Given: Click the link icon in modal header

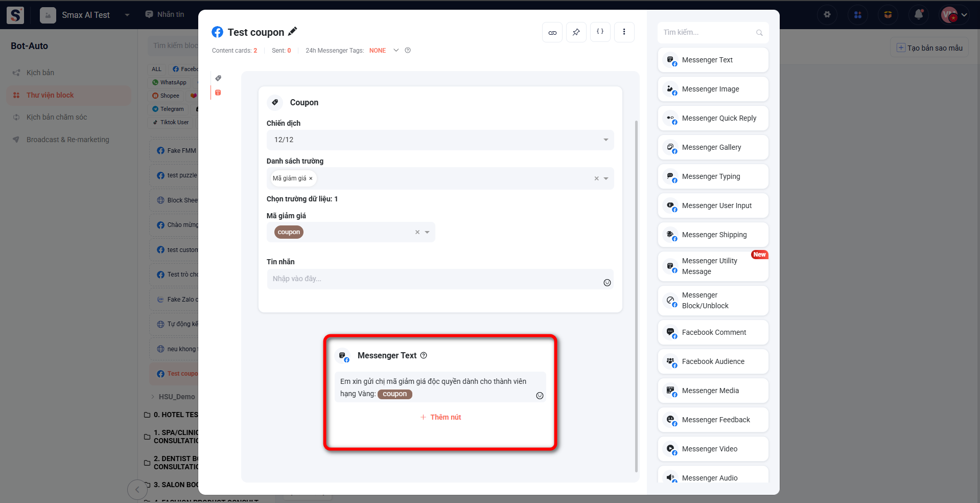Looking at the screenshot, I should pos(552,32).
